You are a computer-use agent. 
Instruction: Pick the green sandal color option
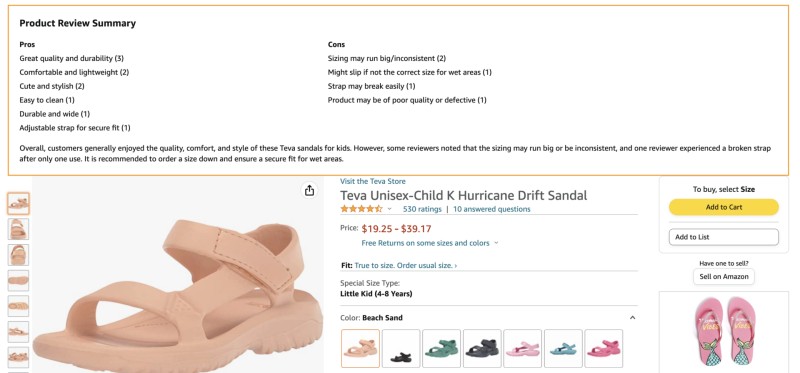[x=441, y=349]
